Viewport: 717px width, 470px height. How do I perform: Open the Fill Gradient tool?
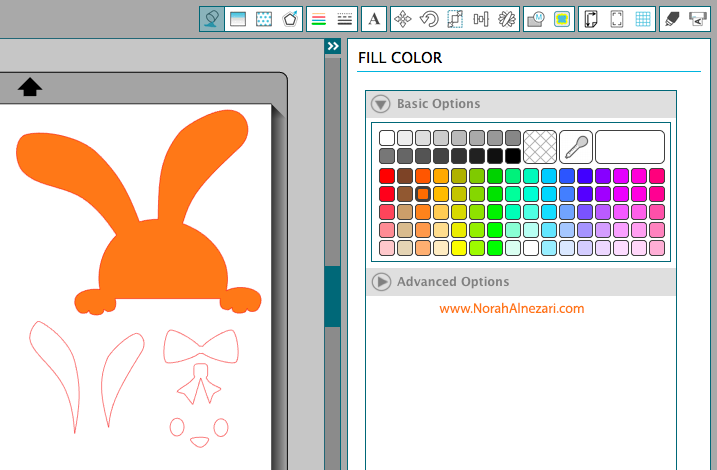(x=238, y=19)
